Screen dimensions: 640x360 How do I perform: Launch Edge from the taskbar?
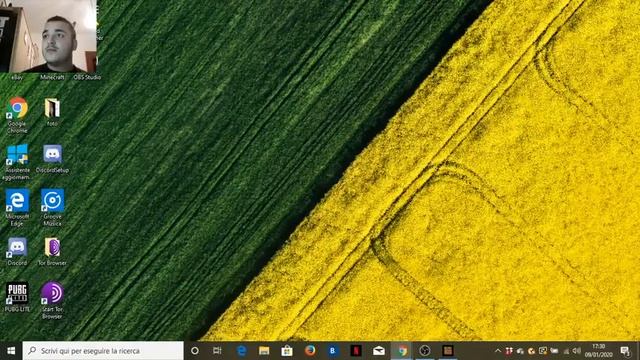(241, 351)
